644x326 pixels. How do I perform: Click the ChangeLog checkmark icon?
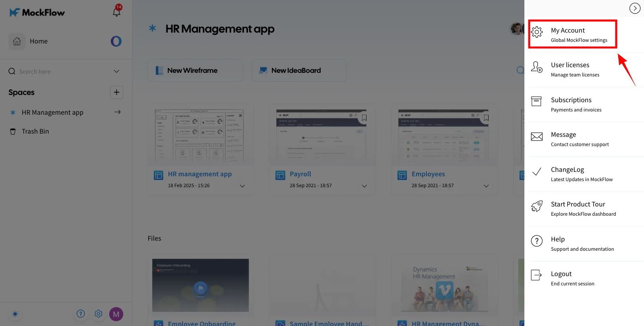[536, 172]
